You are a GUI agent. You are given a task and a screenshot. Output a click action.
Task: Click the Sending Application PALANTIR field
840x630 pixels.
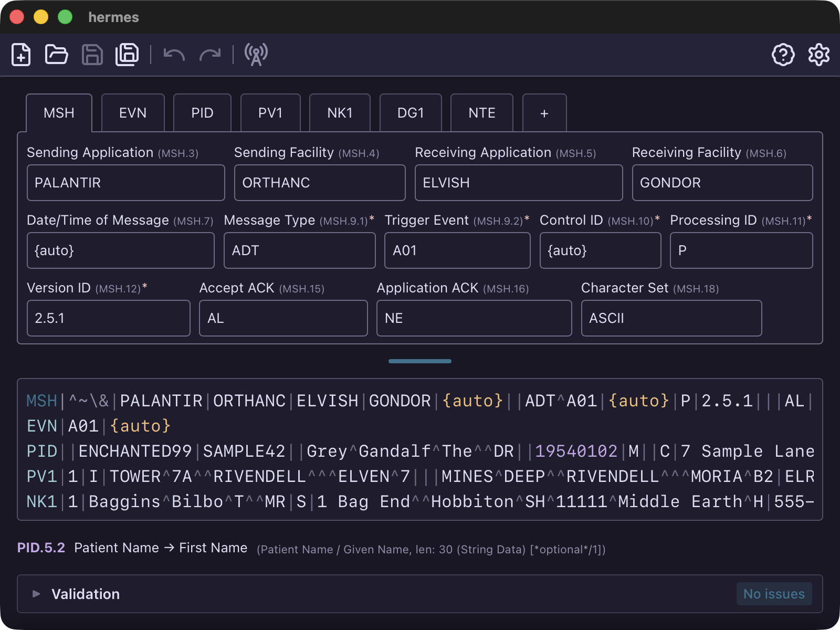tap(126, 183)
